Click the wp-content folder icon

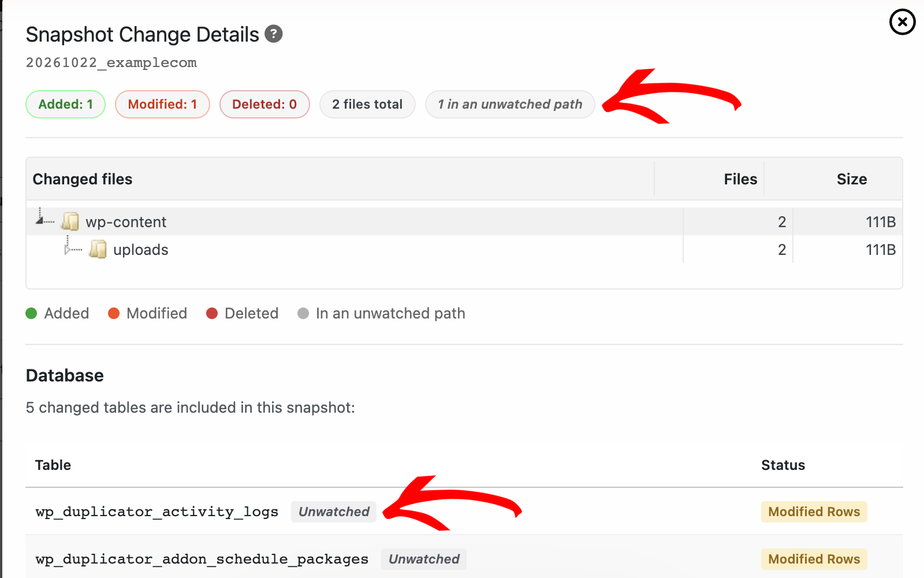70,221
